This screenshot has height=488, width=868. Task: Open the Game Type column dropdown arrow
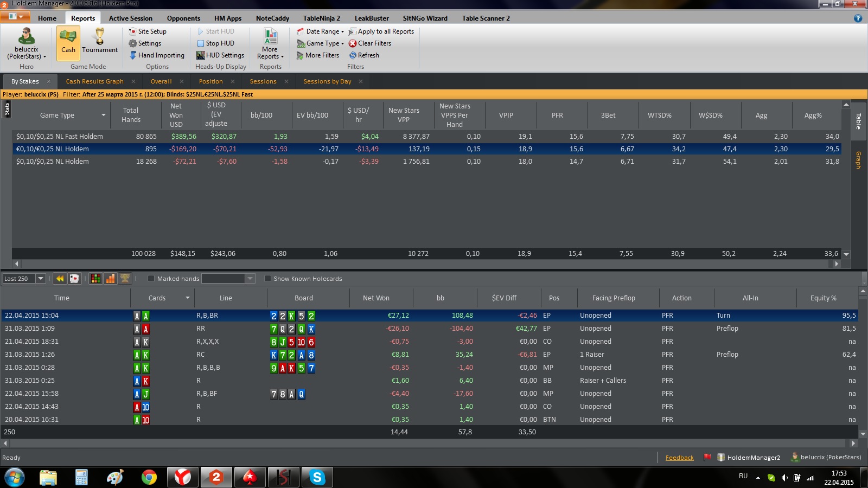point(103,115)
